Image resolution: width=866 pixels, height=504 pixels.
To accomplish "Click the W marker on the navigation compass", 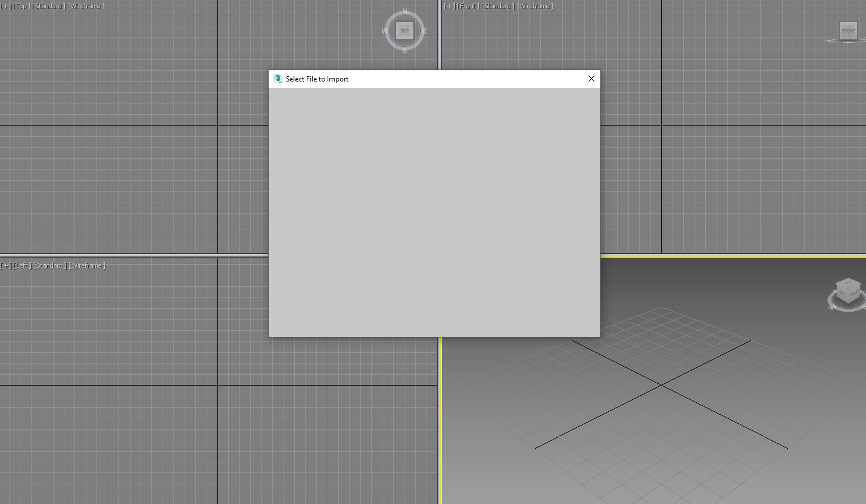I will pos(384,30).
